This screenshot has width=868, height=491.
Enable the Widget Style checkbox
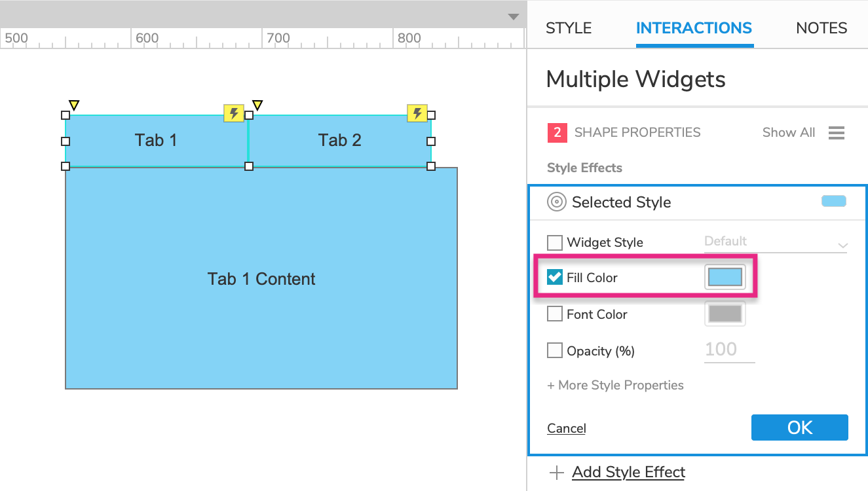click(555, 243)
